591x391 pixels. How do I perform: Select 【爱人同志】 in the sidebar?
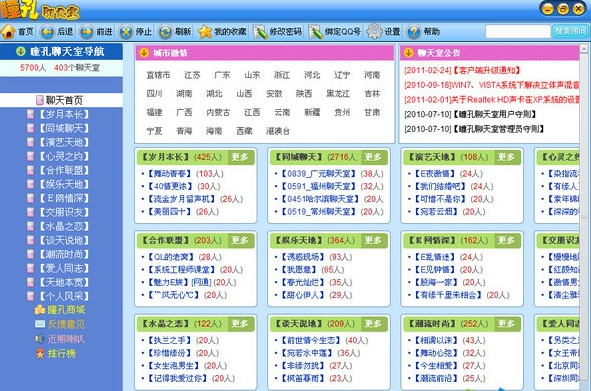(64, 268)
